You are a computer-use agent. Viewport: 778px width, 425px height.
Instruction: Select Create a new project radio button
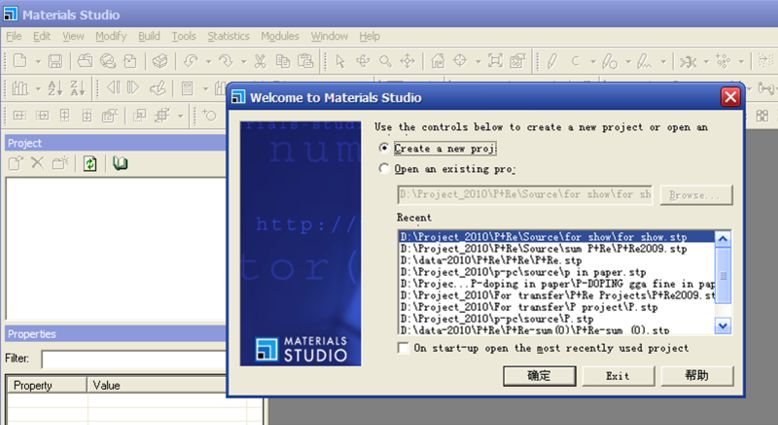coord(384,148)
